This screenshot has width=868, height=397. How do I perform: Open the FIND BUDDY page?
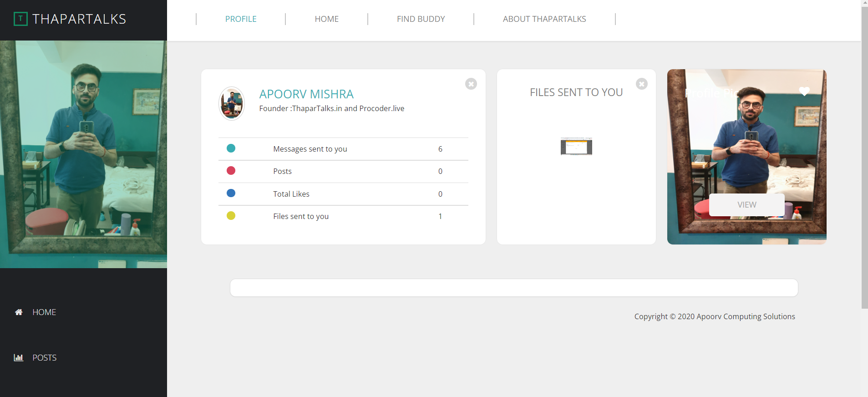coord(421,19)
